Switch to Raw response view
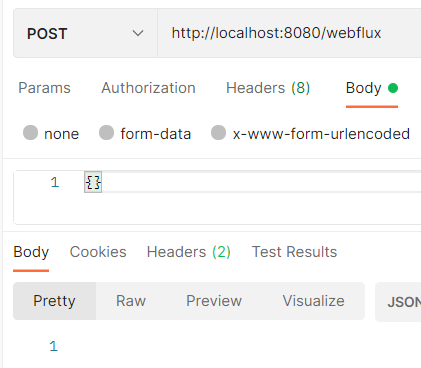The width and height of the screenshot is (421, 368). click(x=131, y=301)
